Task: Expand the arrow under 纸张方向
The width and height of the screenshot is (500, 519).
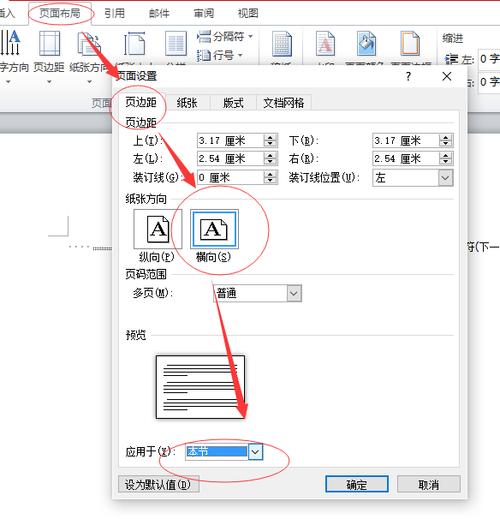Action: point(89,82)
